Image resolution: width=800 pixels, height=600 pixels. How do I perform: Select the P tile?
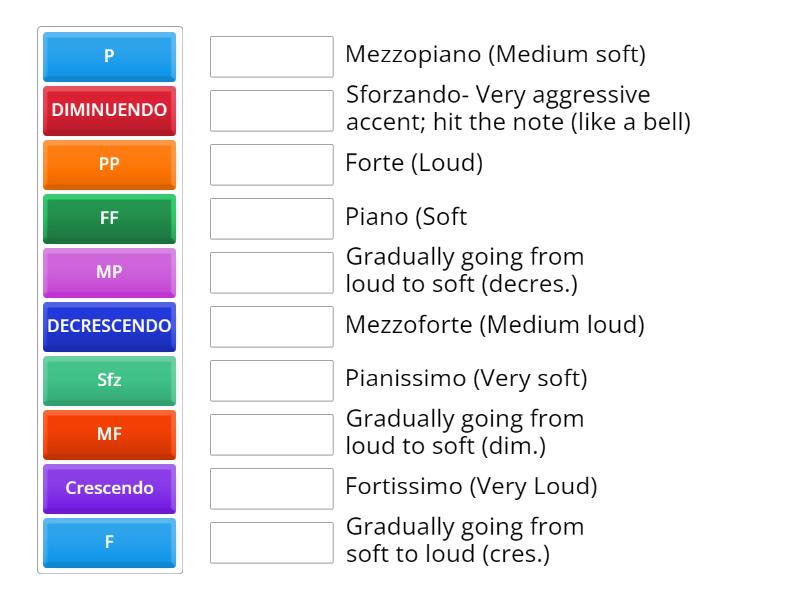coord(108,57)
